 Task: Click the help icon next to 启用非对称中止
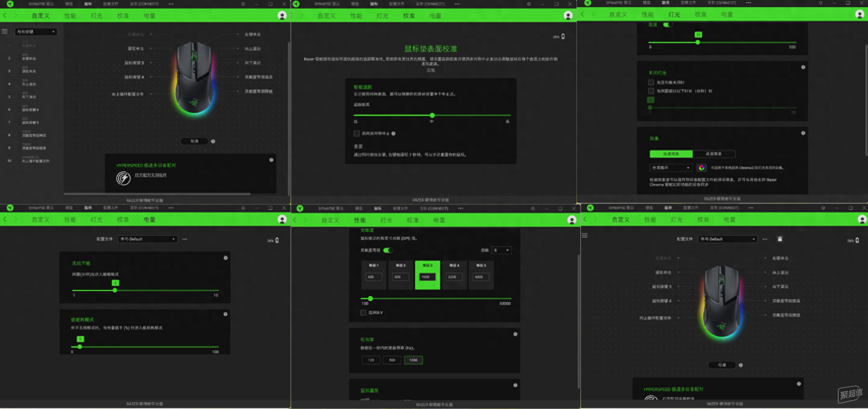tap(393, 133)
